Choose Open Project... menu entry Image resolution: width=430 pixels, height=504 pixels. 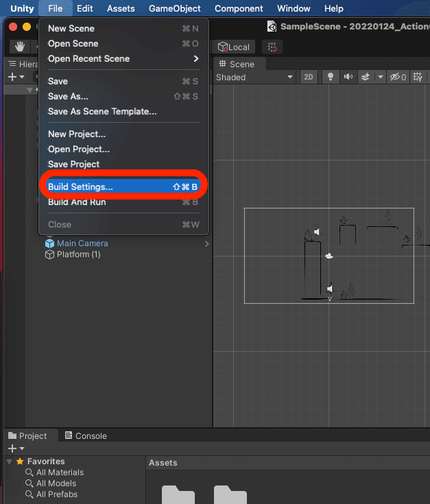pyautogui.click(x=123, y=149)
